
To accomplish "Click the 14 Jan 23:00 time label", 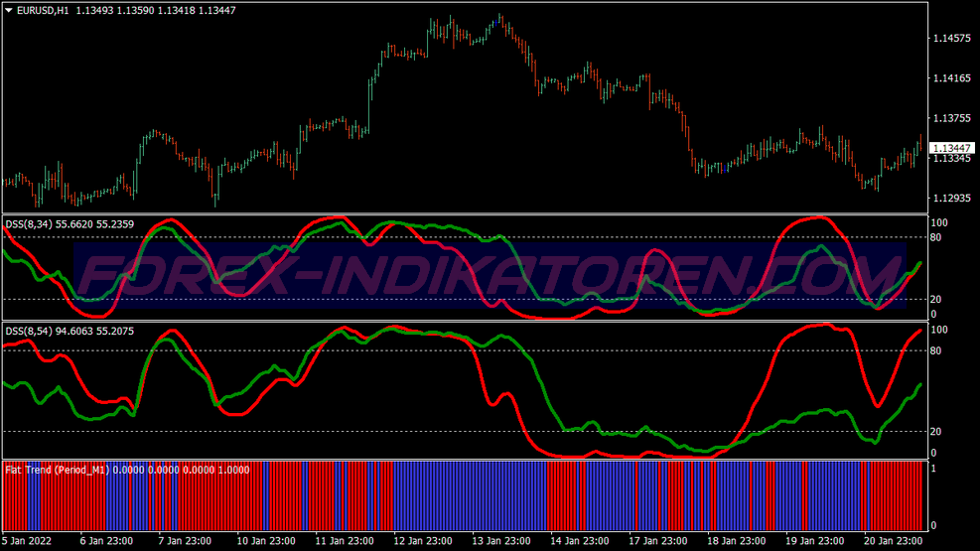I will coord(580,541).
